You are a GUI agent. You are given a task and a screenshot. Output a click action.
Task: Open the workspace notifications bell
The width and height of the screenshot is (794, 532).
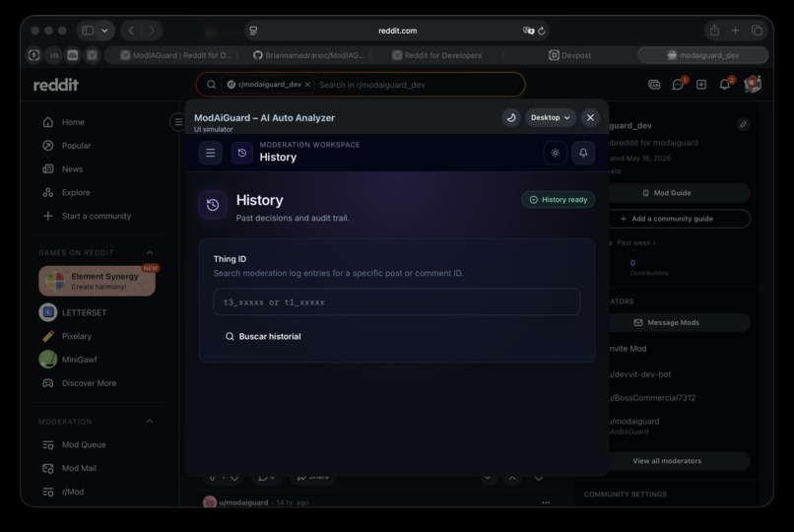[583, 153]
